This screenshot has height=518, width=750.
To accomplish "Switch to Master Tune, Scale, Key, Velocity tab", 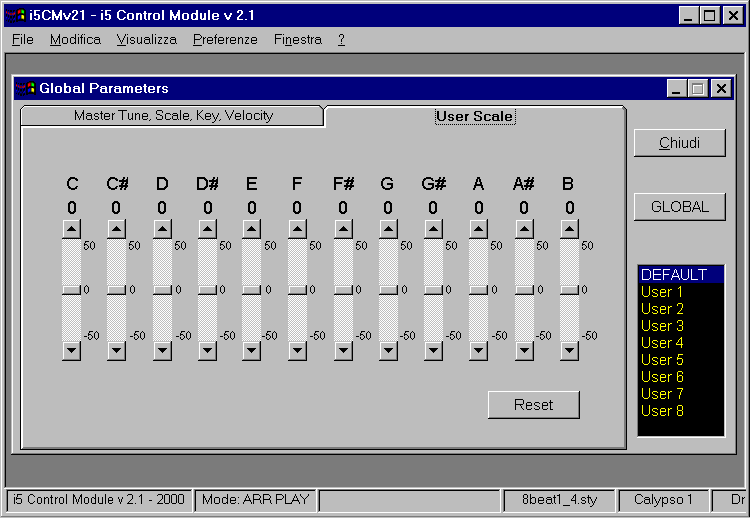I will tap(173, 116).
